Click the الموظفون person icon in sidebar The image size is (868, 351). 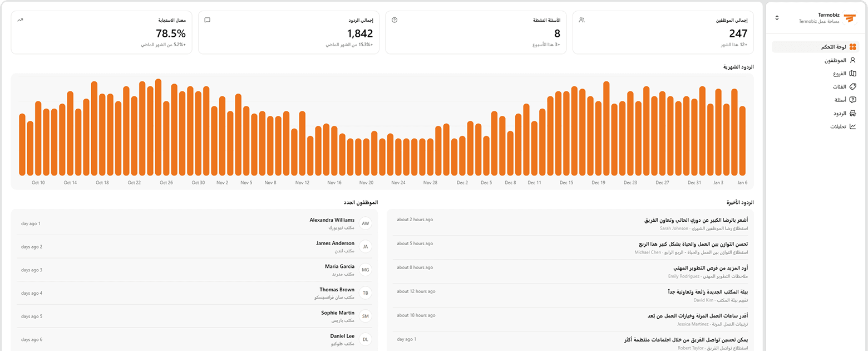[x=852, y=60]
